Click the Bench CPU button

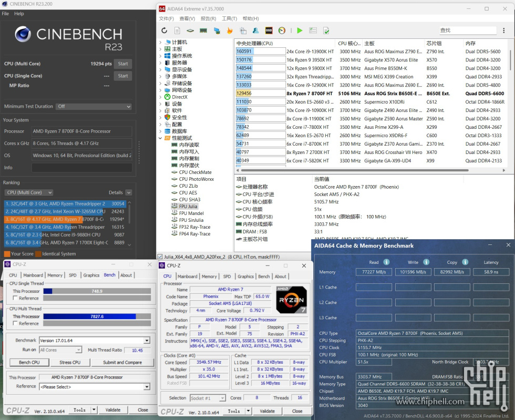(x=29, y=362)
